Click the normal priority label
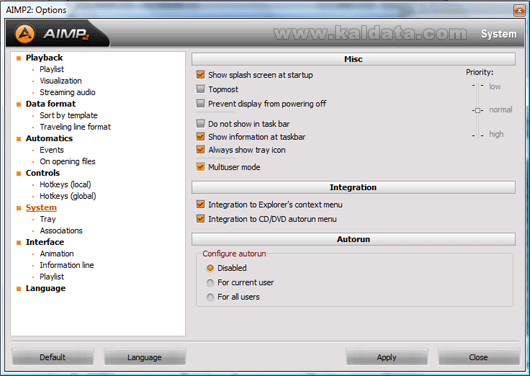 [501, 110]
